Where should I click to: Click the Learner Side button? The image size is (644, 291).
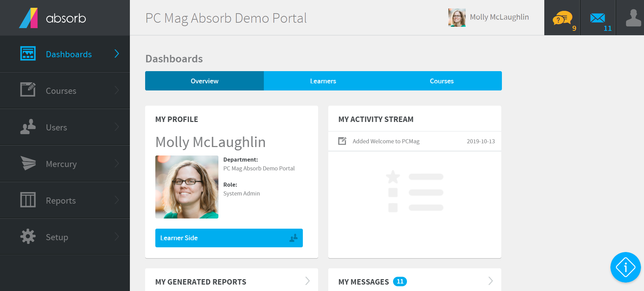(229, 238)
